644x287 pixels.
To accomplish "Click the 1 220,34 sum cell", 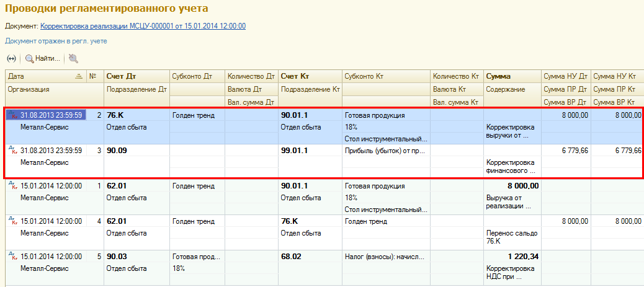I will (512, 257).
